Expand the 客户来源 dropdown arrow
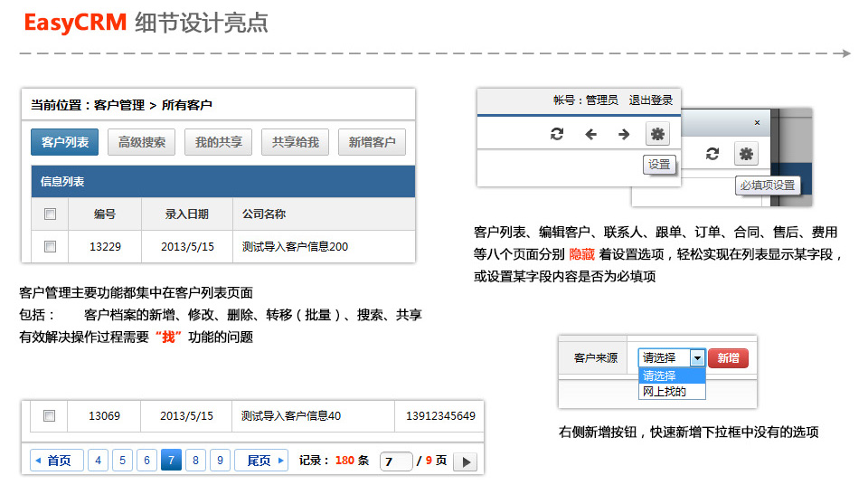Image resolution: width=868 pixels, height=485 pixels. coord(697,358)
